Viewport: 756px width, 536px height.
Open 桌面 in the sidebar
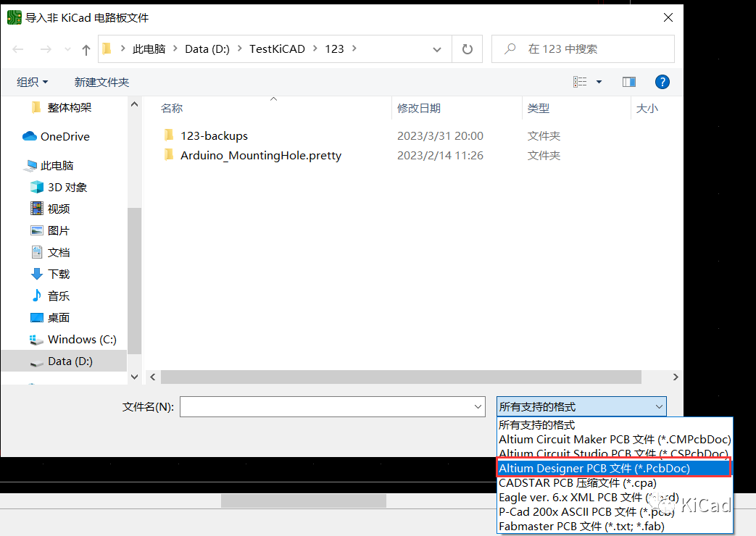[58, 318]
